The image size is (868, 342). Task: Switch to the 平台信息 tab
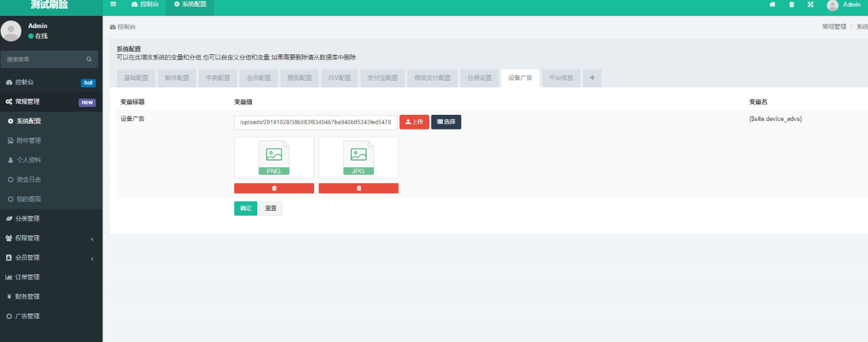tap(561, 78)
